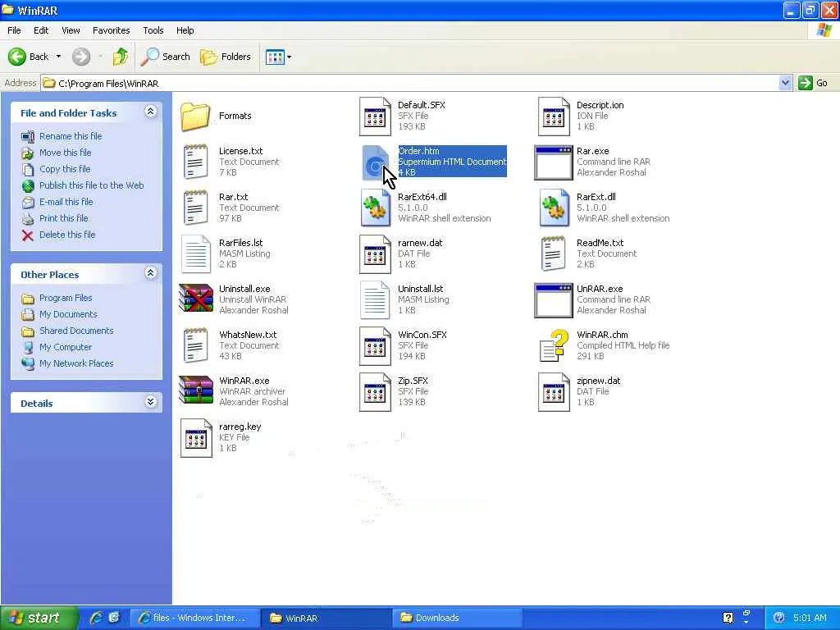Select the rarreg.key file icon
The width and height of the screenshot is (840, 630).
[x=195, y=438]
